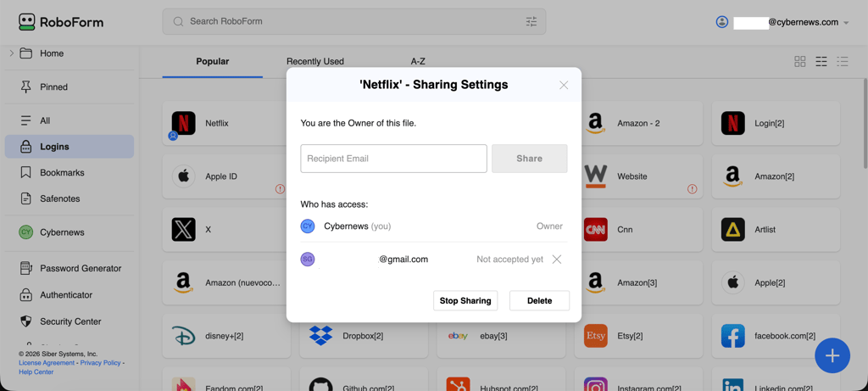Click the account avatar icon
The image size is (868, 391).
pos(722,22)
